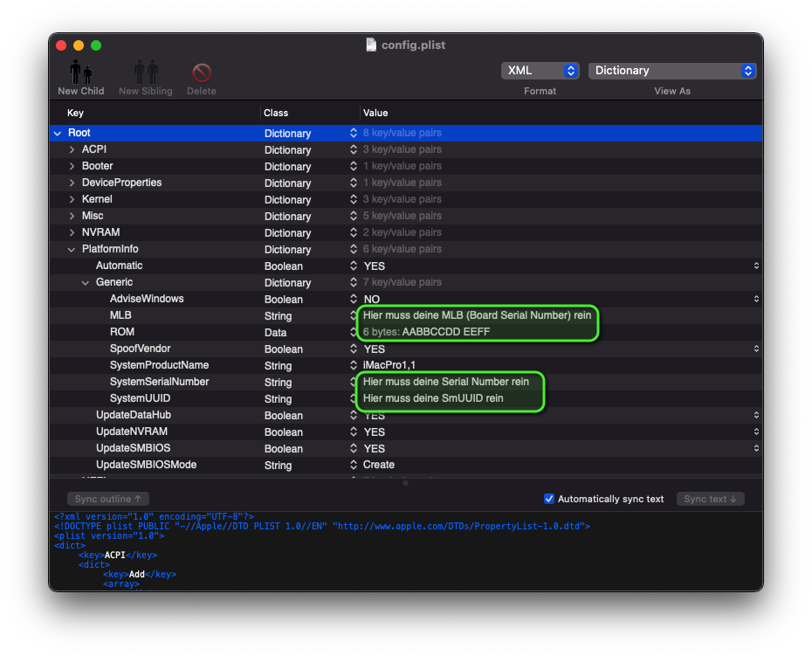Viewport: 812px width, 656px height.
Task: Expand the ACPI dictionary entry
Action: click(72, 150)
